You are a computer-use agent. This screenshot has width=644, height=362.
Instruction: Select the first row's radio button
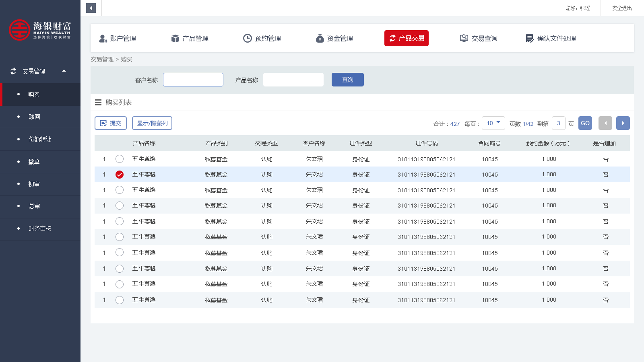(x=119, y=159)
